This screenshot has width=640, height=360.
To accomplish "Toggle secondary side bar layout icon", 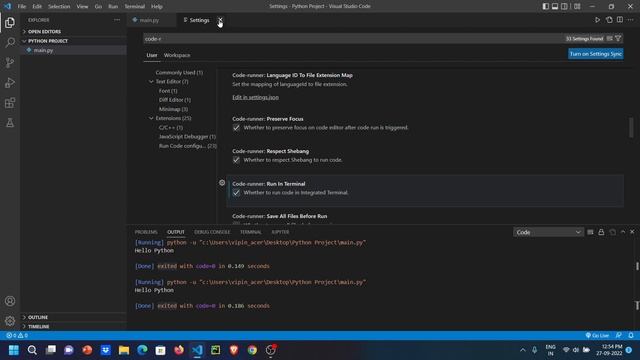I will tap(564, 6).
